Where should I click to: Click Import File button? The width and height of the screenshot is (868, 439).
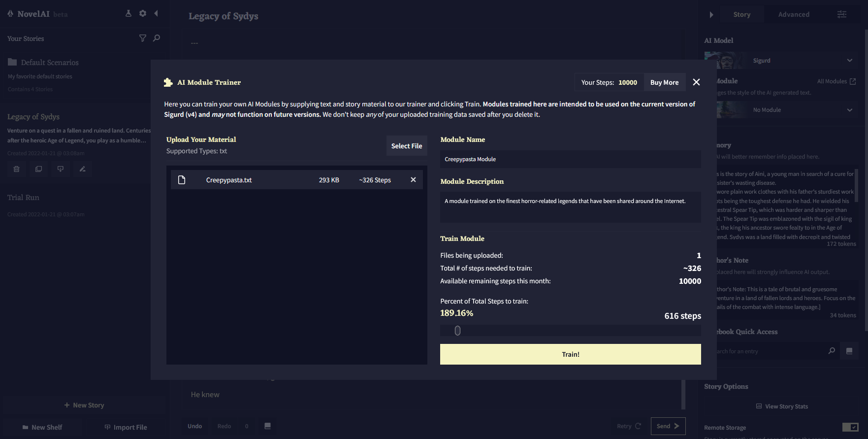[x=126, y=427]
